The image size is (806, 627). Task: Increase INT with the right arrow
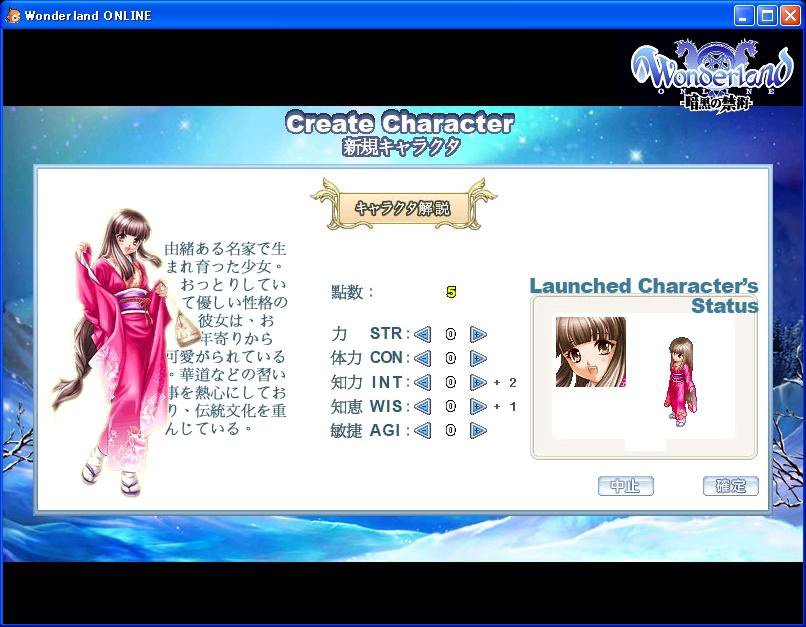[478, 382]
